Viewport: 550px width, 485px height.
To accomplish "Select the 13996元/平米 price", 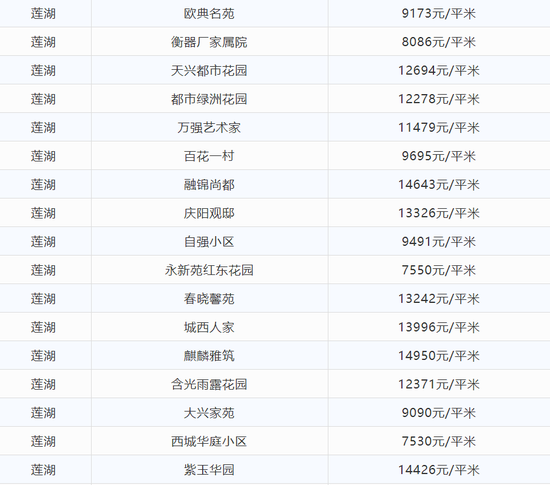I will click(439, 328).
